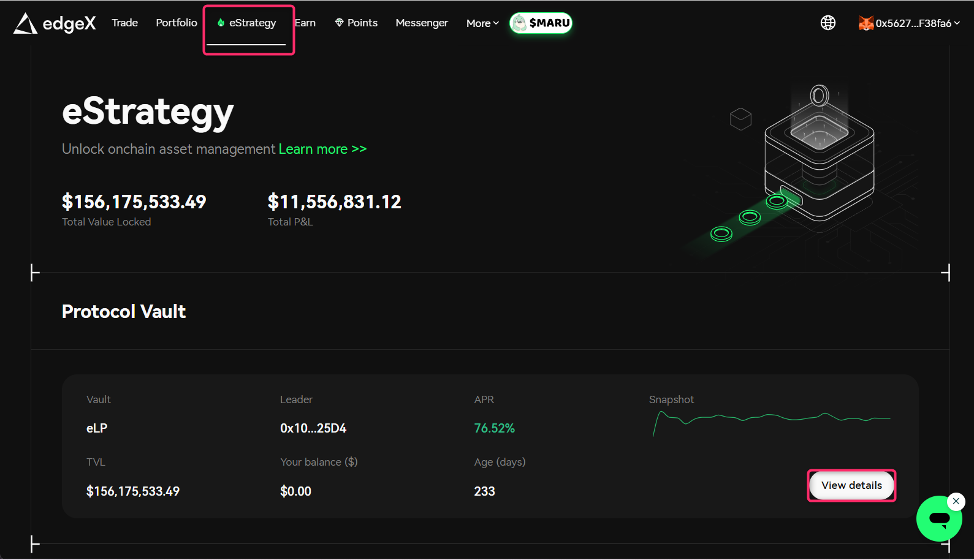
Task: Open the Portfolio page
Action: pos(177,23)
